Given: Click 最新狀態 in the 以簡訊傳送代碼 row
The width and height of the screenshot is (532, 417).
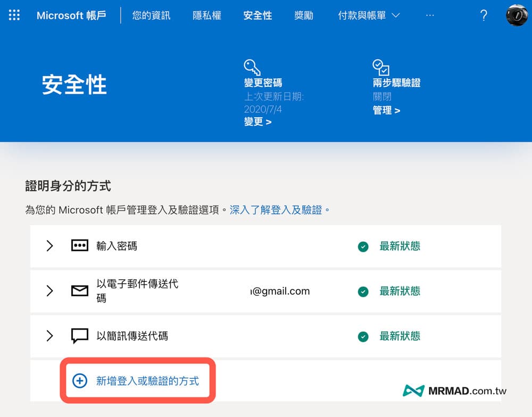Looking at the screenshot, I should [400, 336].
